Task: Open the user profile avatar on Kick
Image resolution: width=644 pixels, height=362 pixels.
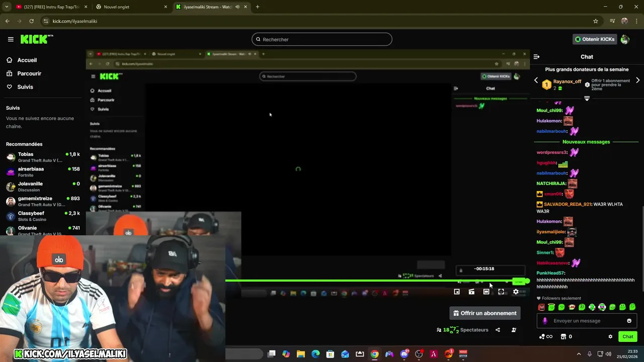Action: [x=625, y=39]
